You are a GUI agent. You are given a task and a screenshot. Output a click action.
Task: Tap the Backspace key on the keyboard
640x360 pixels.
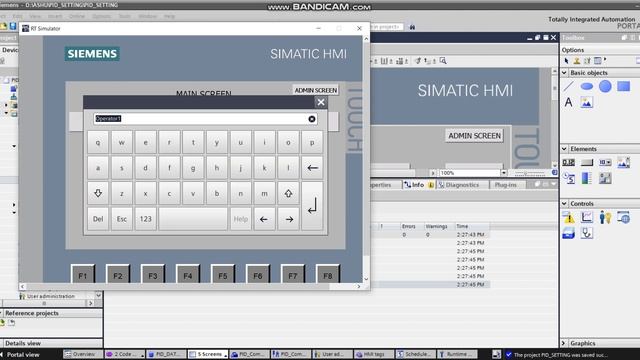(312, 168)
